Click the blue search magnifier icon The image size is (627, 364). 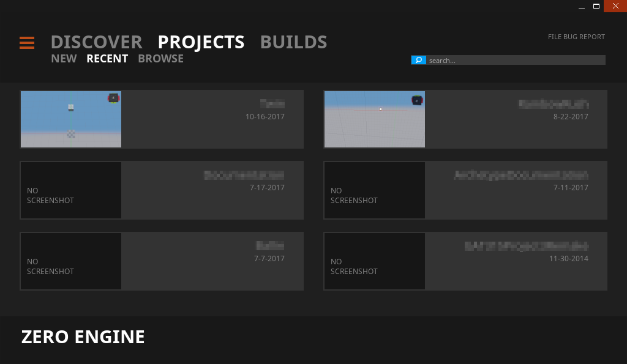coord(418,60)
